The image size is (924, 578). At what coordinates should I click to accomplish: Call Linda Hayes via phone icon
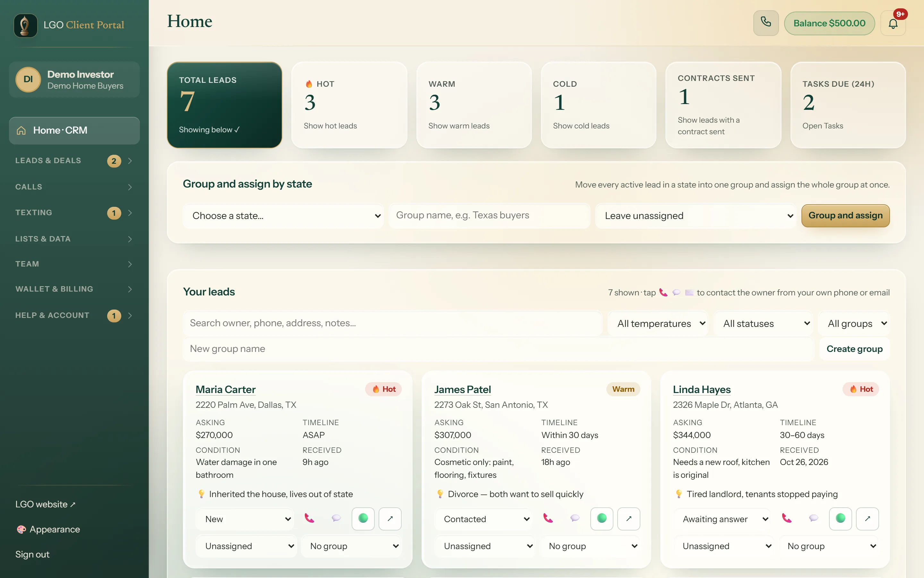(787, 518)
